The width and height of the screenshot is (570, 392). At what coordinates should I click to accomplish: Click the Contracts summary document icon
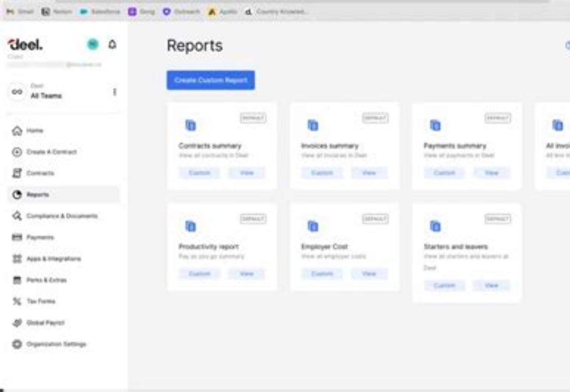(191, 125)
